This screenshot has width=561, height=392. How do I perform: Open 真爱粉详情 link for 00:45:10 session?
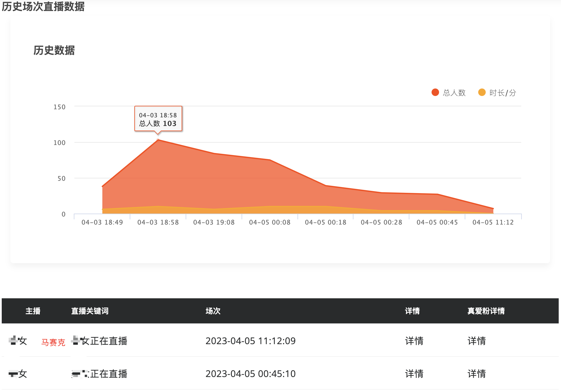click(477, 374)
